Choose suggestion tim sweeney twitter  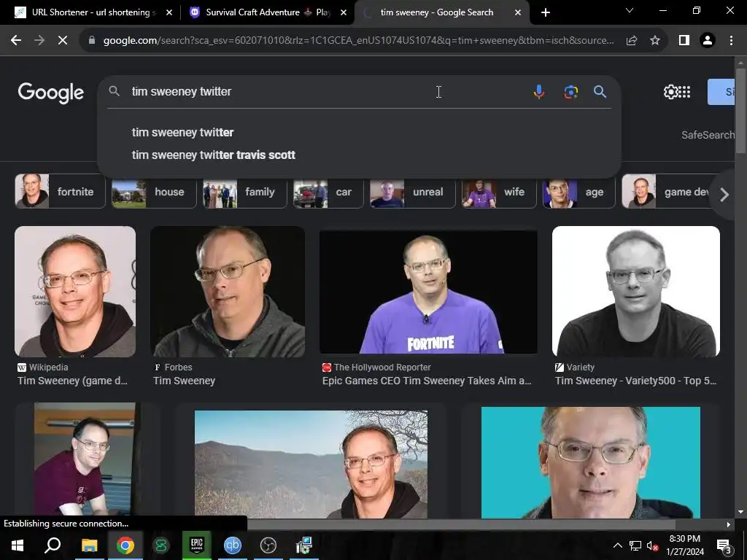(x=182, y=133)
